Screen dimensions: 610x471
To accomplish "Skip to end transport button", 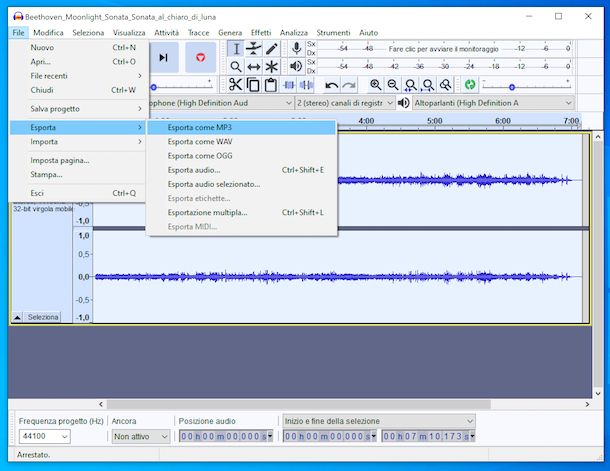I will pyautogui.click(x=163, y=58).
